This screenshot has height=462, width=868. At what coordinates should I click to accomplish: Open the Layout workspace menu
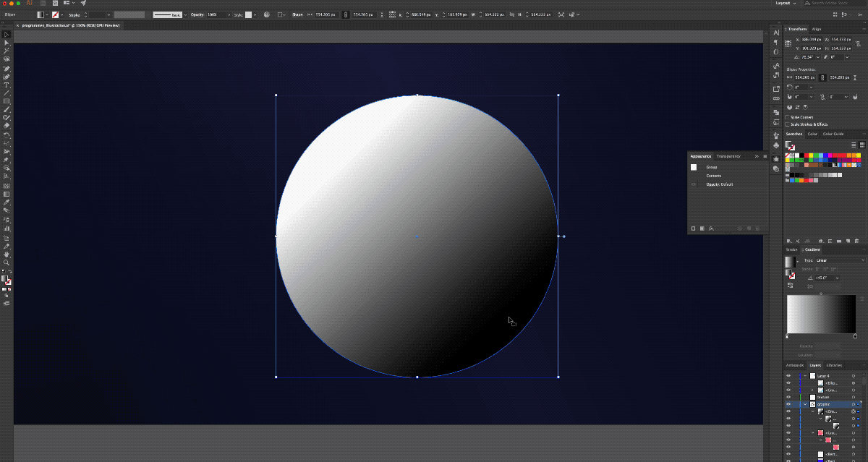tap(783, 3)
